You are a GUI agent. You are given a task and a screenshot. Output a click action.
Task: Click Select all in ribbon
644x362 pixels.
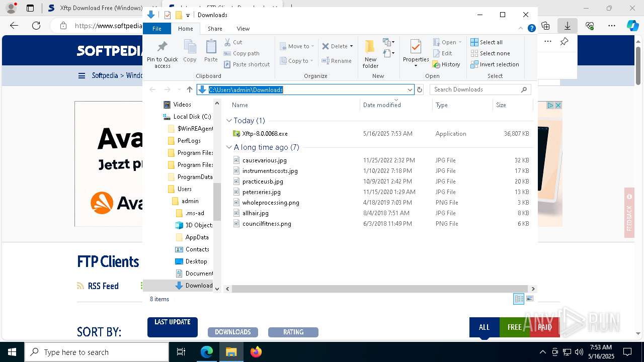(x=487, y=42)
